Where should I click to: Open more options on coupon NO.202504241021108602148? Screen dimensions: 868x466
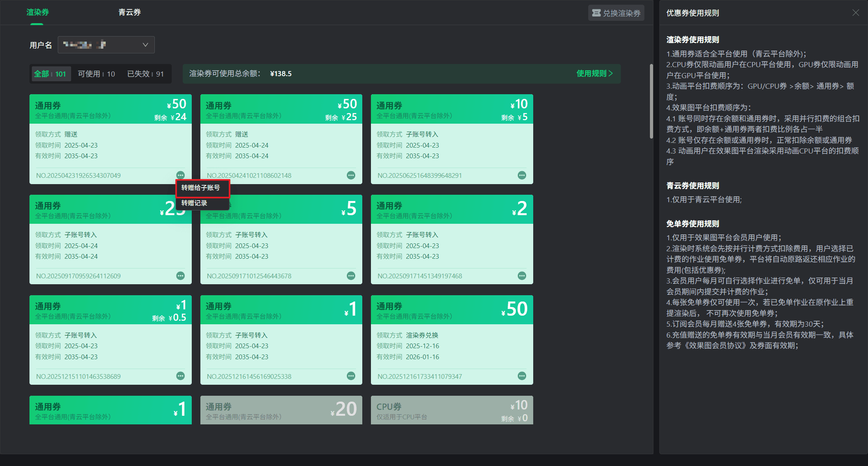[x=351, y=175]
